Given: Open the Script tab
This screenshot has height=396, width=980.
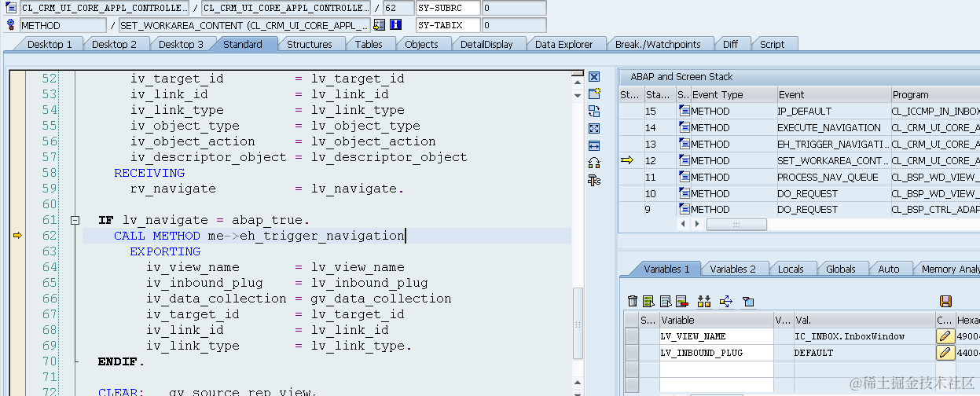Looking at the screenshot, I should (772, 44).
